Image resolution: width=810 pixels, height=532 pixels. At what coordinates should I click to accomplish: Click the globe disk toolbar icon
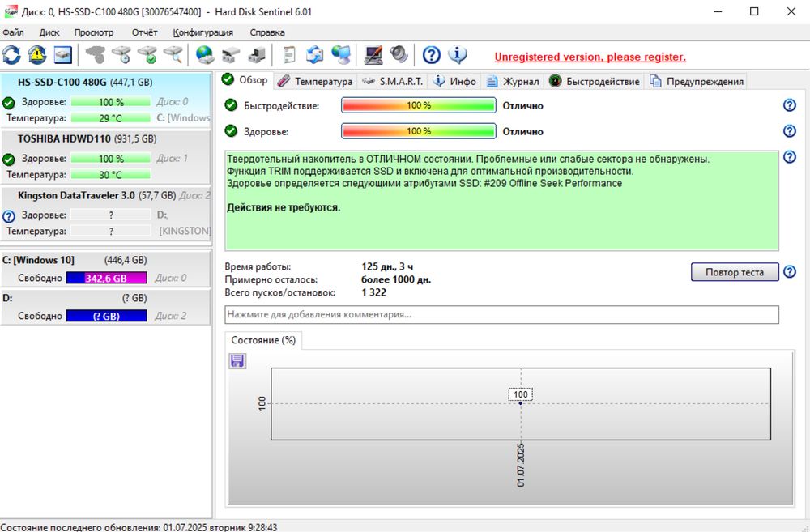coord(205,55)
